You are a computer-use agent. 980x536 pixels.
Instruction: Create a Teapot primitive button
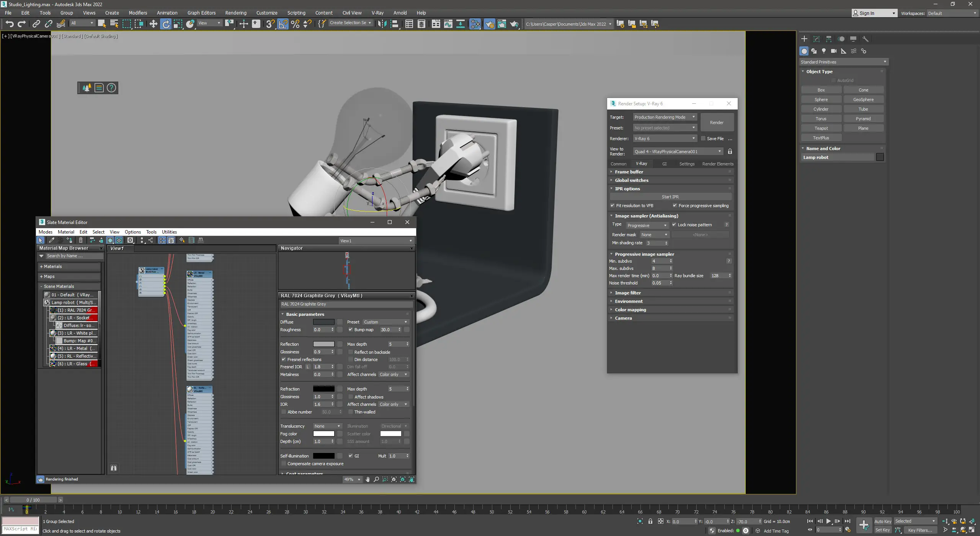pos(821,128)
